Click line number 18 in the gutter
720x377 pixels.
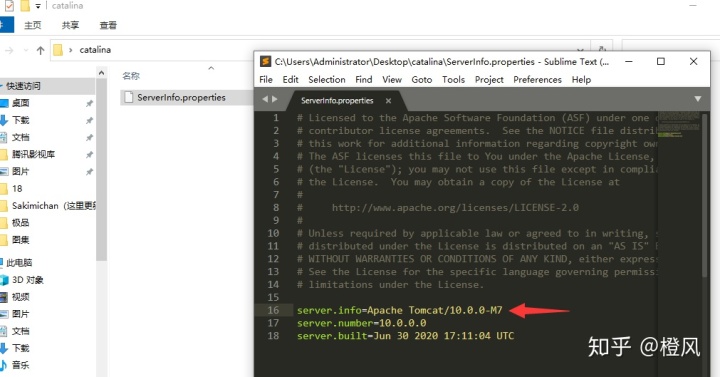[273, 336]
